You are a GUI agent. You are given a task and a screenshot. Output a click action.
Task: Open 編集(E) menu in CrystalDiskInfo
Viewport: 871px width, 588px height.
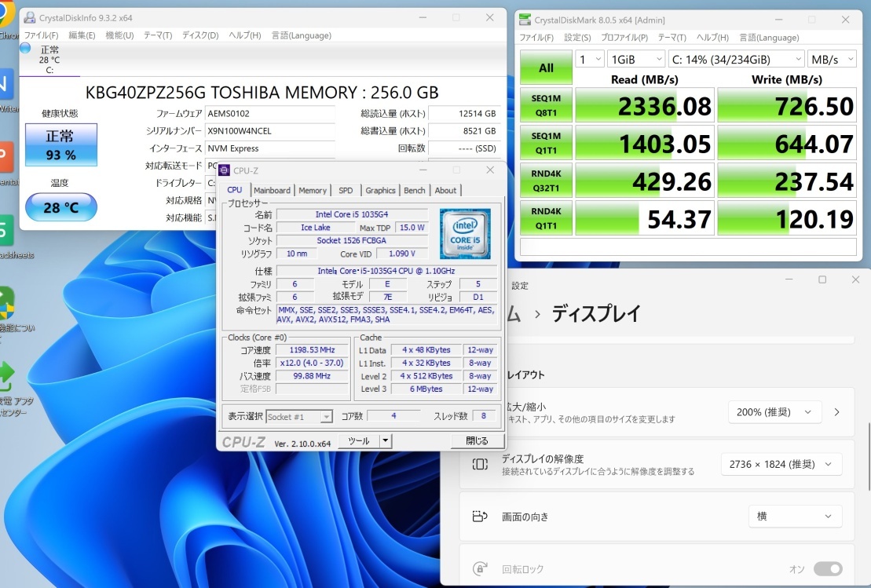tap(82, 35)
